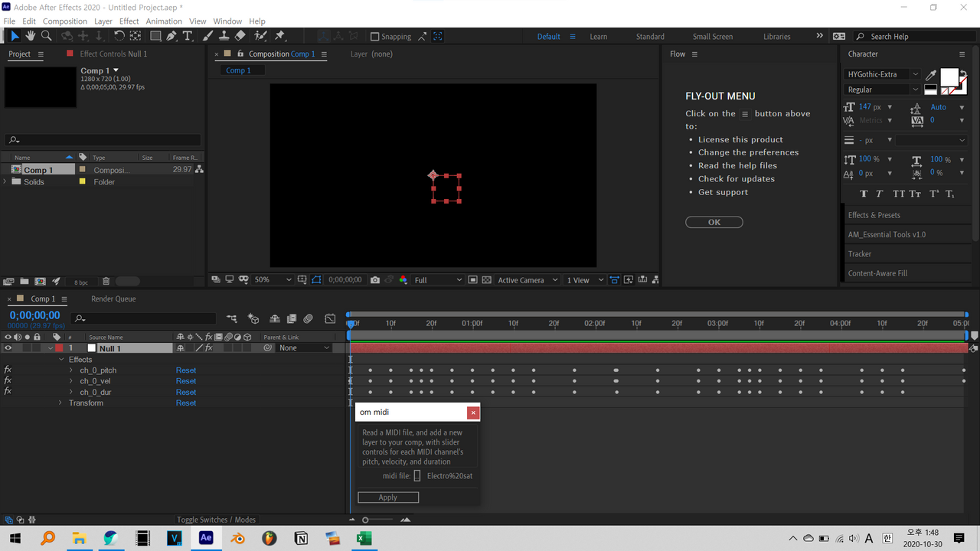Toggle Faux Bold in Character panel
The width and height of the screenshot is (980, 551).
[864, 194]
